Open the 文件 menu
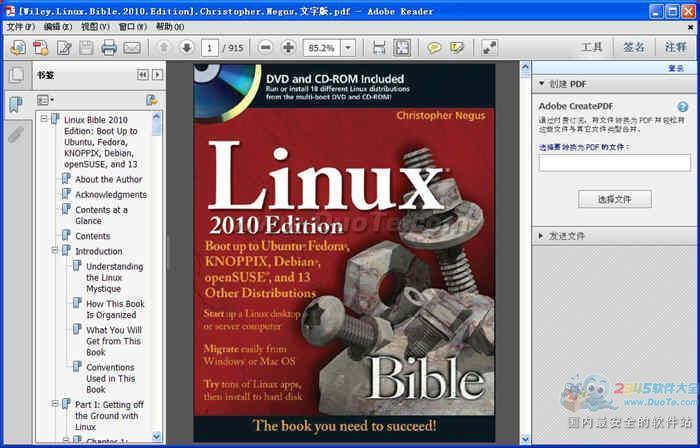Image resolution: width=700 pixels, height=448 pixels. click(x=21, y=27)
